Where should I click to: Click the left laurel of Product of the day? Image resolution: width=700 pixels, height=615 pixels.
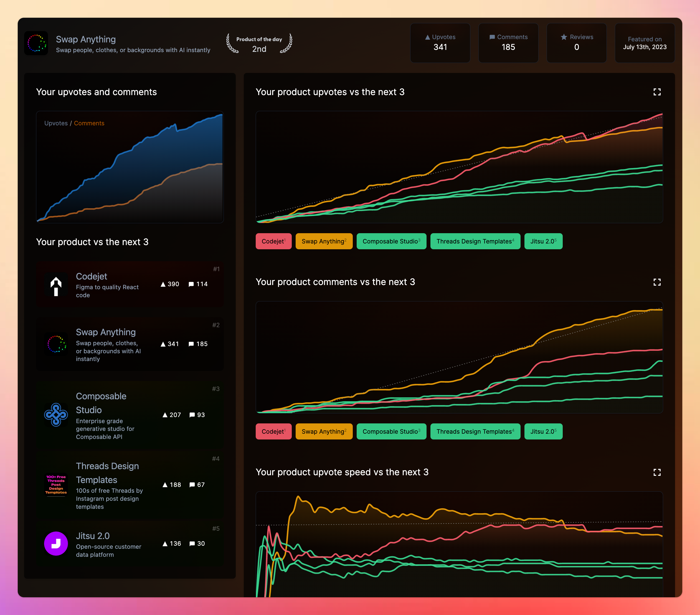(x=232, y=43)
